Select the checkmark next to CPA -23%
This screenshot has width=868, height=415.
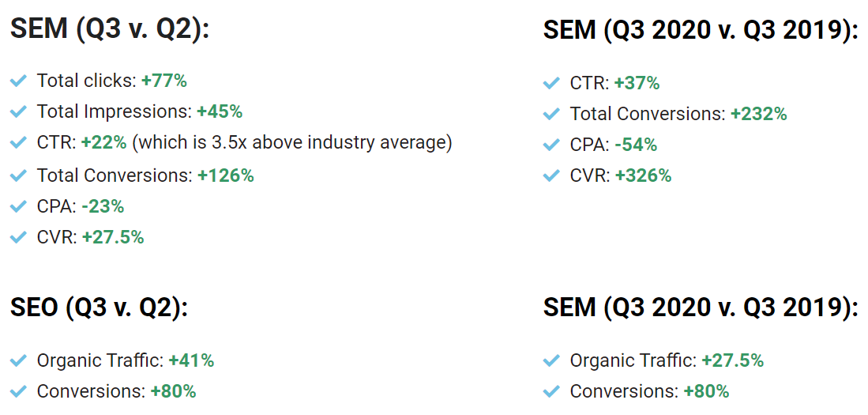19,206
